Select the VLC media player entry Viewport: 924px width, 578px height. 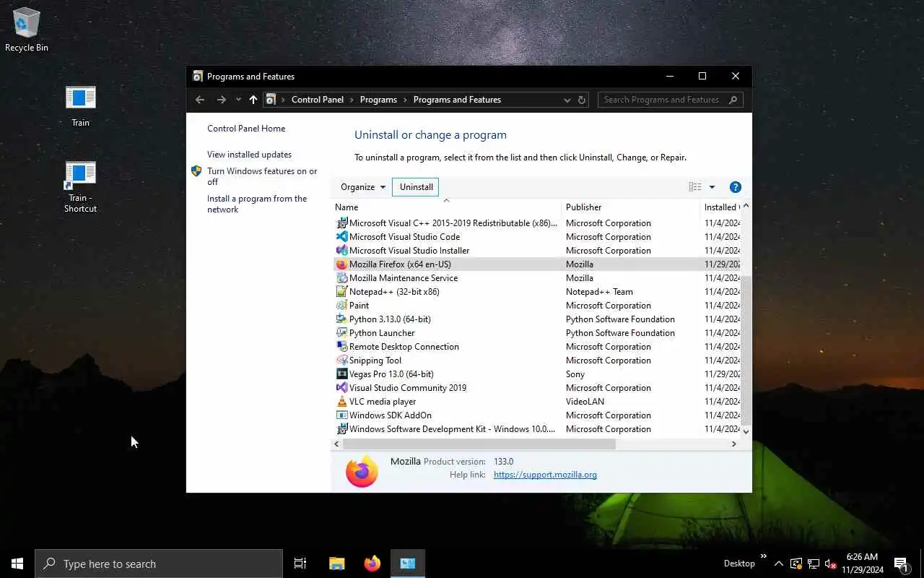537,402
